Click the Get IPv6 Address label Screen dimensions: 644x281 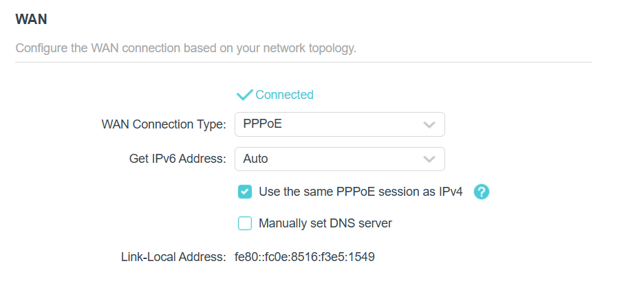pyautogui.click(x=178, y=159)
